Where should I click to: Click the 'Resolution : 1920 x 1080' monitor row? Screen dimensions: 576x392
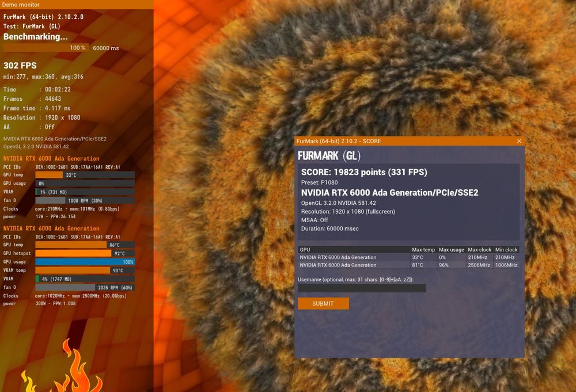(x=41, y=117)
